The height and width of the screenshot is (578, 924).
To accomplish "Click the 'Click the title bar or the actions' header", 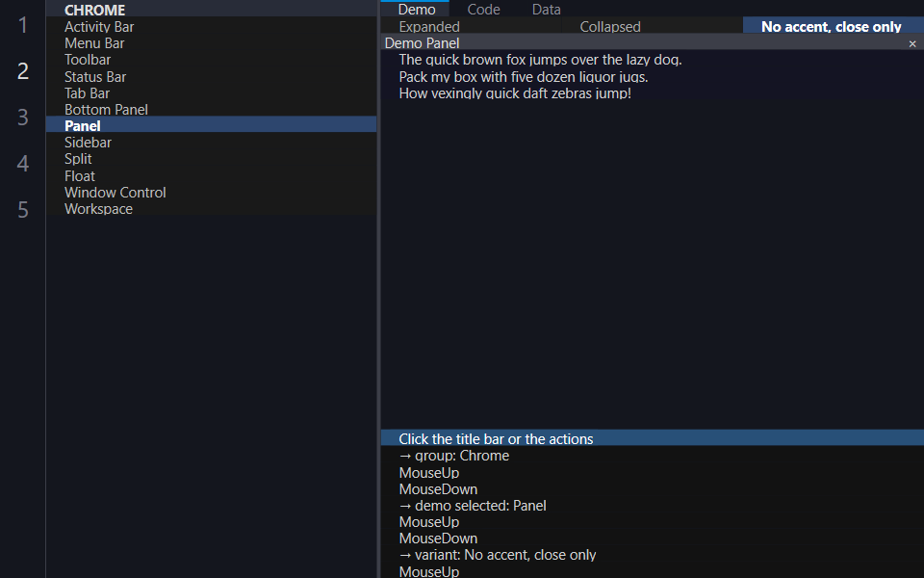I will point(653,439).
